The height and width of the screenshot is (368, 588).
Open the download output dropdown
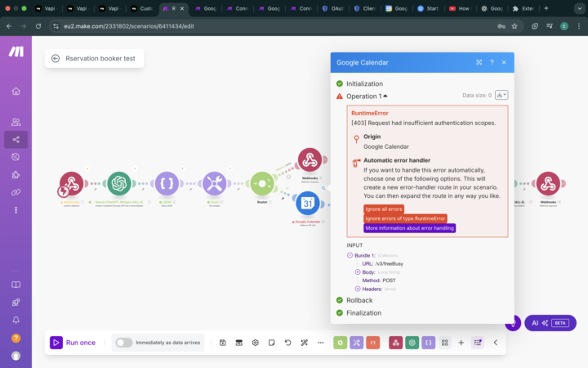tap(501, 95)
